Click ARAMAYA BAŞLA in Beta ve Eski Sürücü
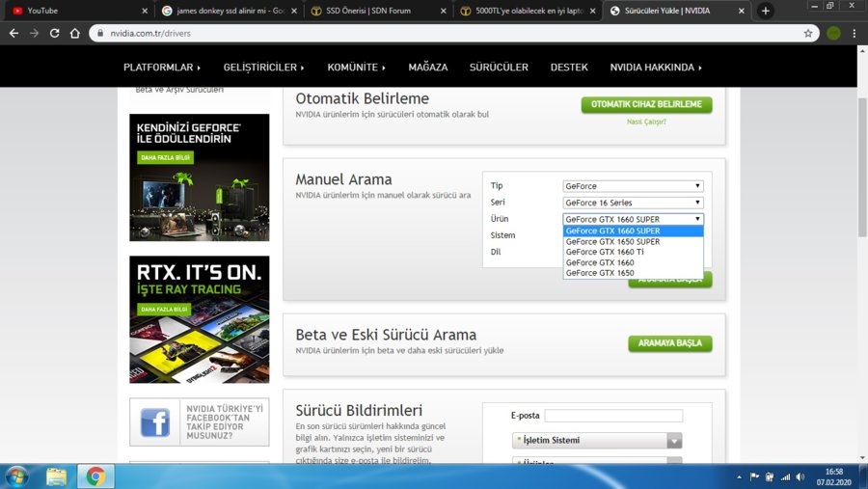Screen dimensions: 868x489 (x=670, y=343)
